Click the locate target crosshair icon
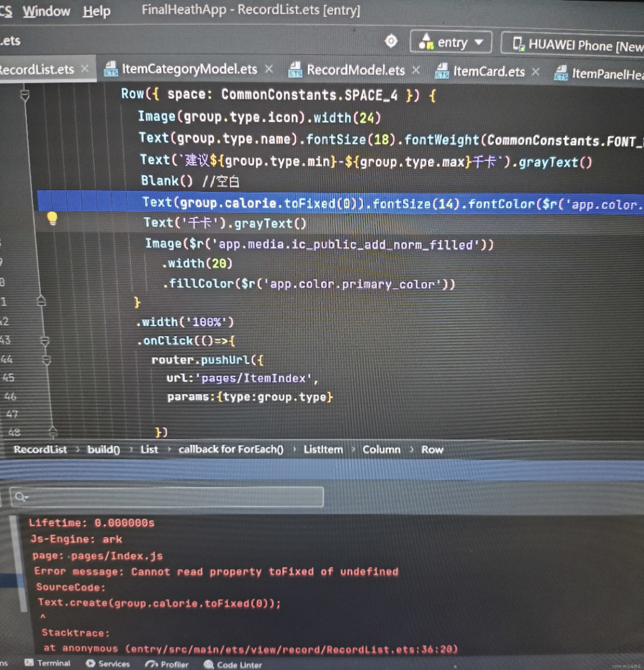644x670 pixels. pos(391,41)
